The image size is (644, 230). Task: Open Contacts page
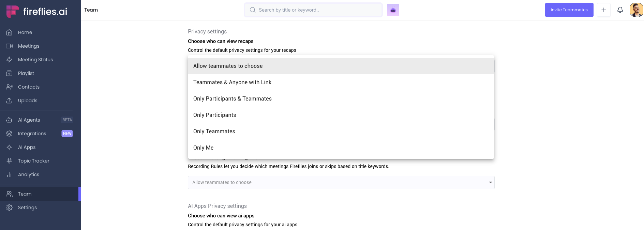[29, 87]
